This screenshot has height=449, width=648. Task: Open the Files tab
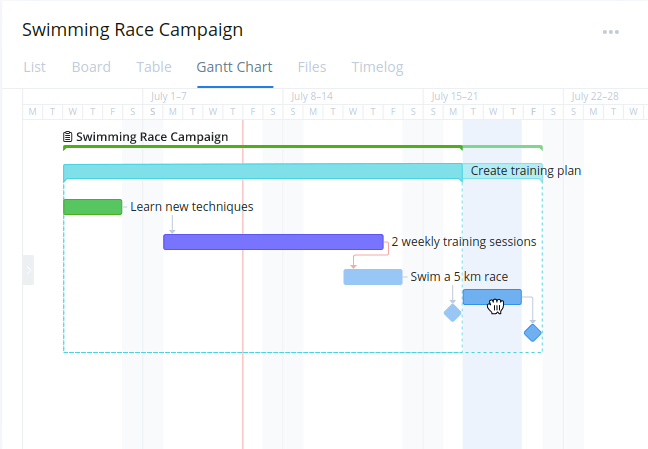tap(312, 68)
